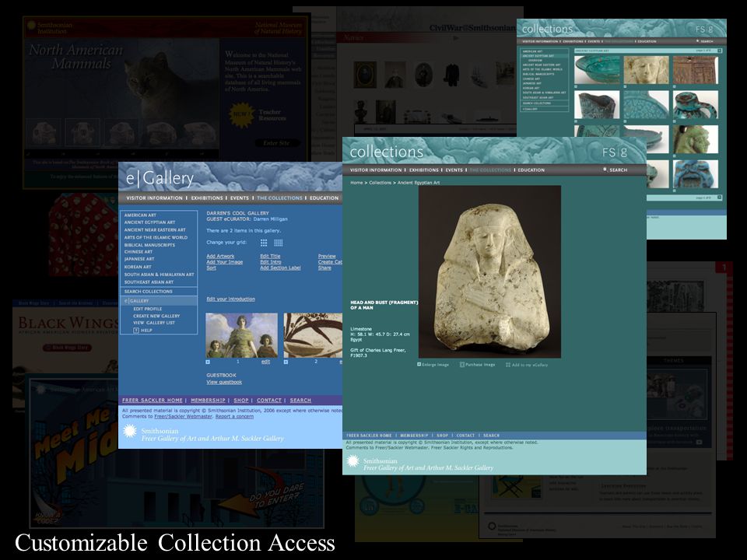Viewport: 747px width, 560px height.
Task: Select Korean Art in eGallery sidebar
Action: [138, 267]
